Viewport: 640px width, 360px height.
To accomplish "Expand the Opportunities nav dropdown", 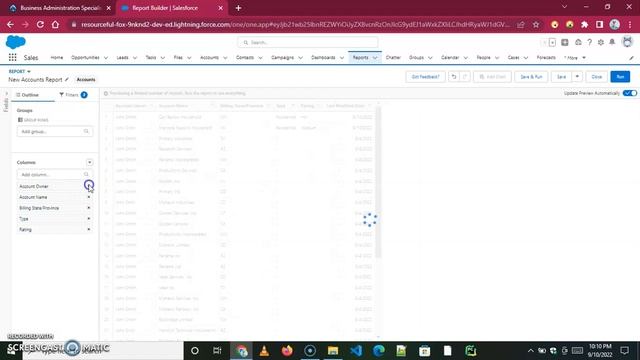I will click(x=106, y=58).
